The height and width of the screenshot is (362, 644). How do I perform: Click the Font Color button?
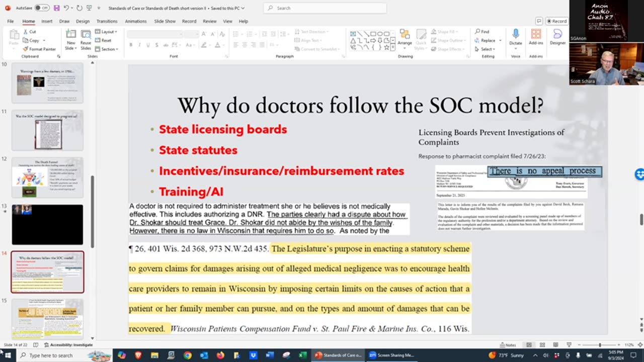pyautogui.click(x=217, y=45)
